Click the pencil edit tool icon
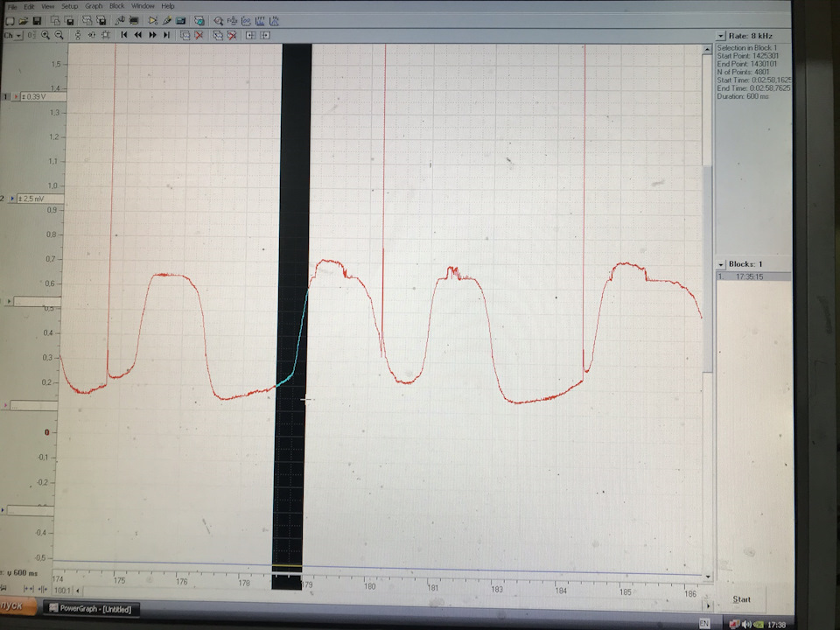The image size is (840, 630). (x=166, y=21)
